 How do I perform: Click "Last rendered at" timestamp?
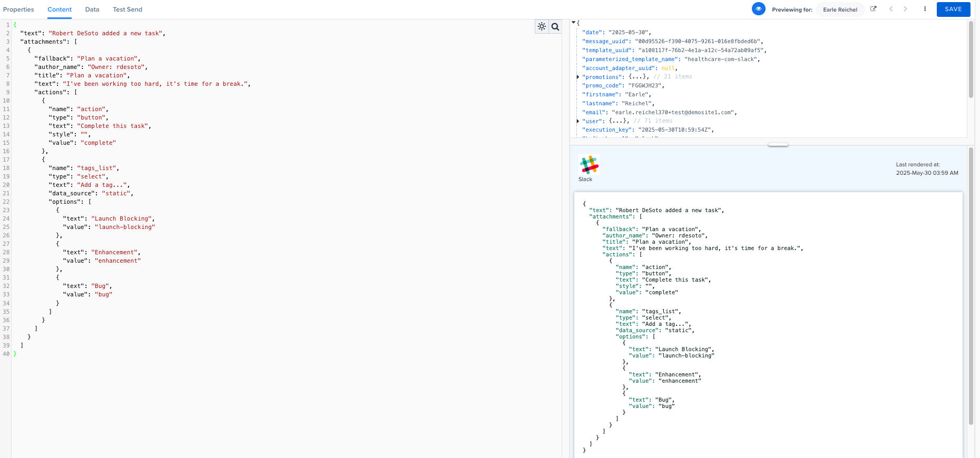pos(927,173)
